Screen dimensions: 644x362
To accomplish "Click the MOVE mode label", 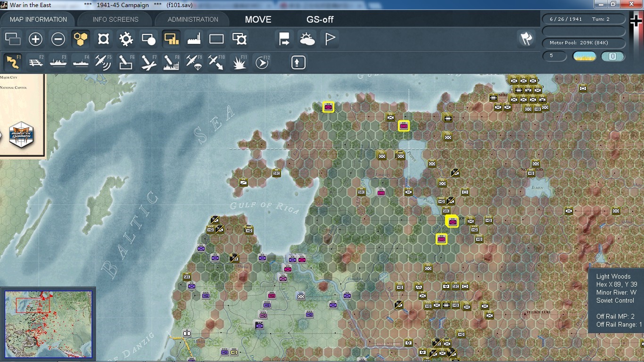I will click(258, 19).
